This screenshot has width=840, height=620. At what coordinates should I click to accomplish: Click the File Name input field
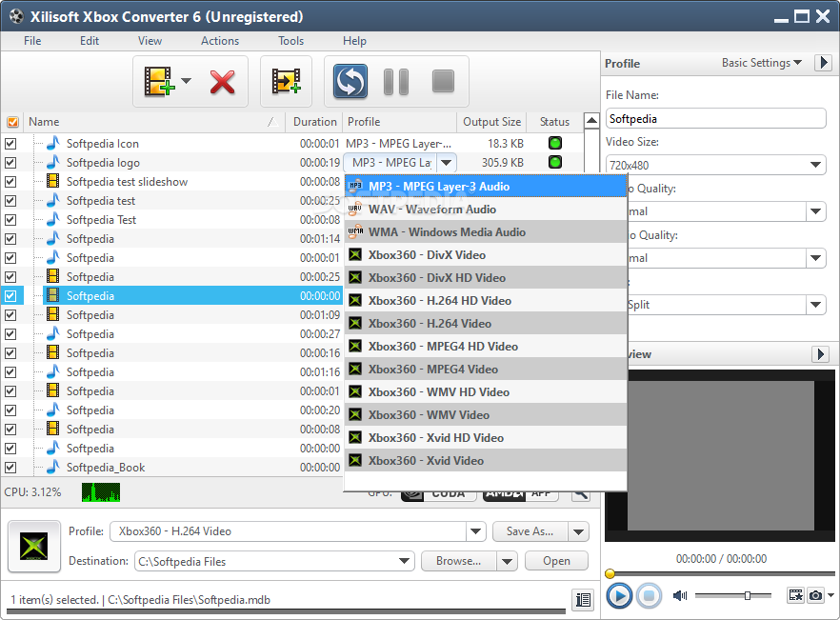pyautogui.click(x=716, y=118)
